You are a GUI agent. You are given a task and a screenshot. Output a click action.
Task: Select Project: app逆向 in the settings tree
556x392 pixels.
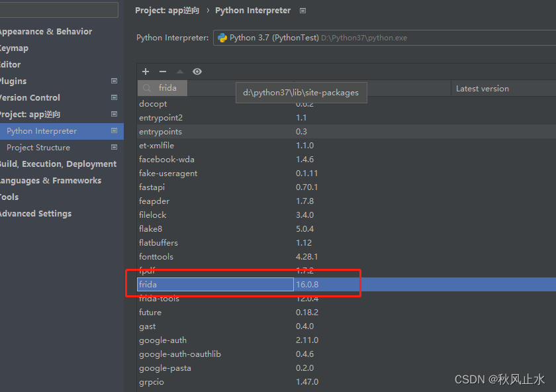(30, 115)
